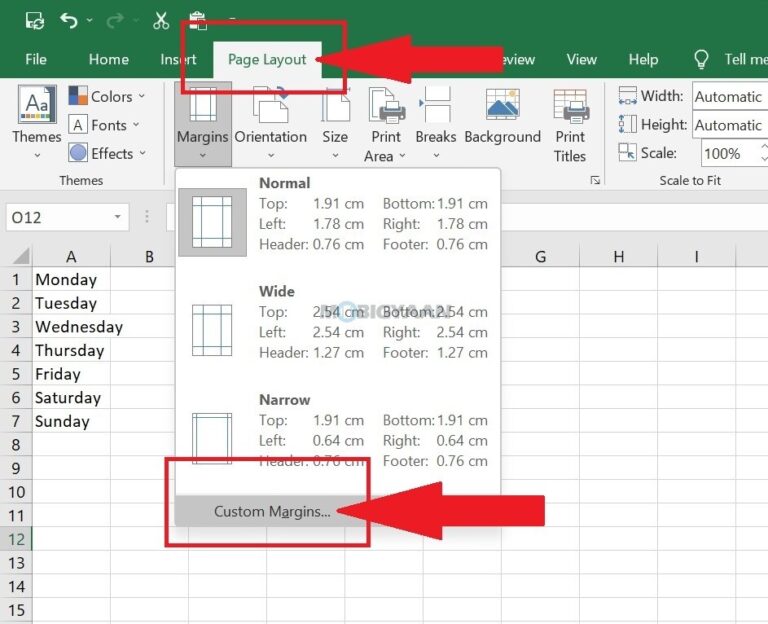
Task: Click the cell containing Saturday
Action: (71, 398)
